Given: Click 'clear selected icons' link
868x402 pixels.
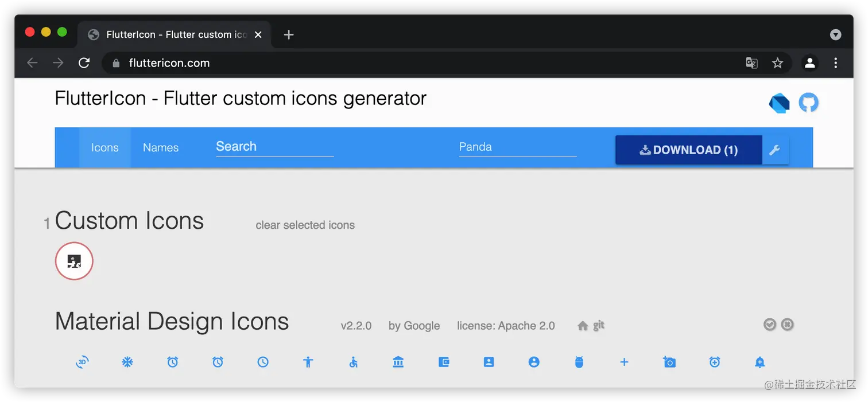Looking at the screenshot, I should tap(305, 225).
